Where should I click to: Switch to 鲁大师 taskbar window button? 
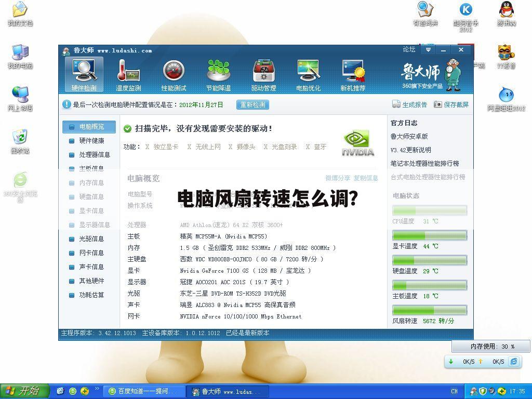[228, 392]
